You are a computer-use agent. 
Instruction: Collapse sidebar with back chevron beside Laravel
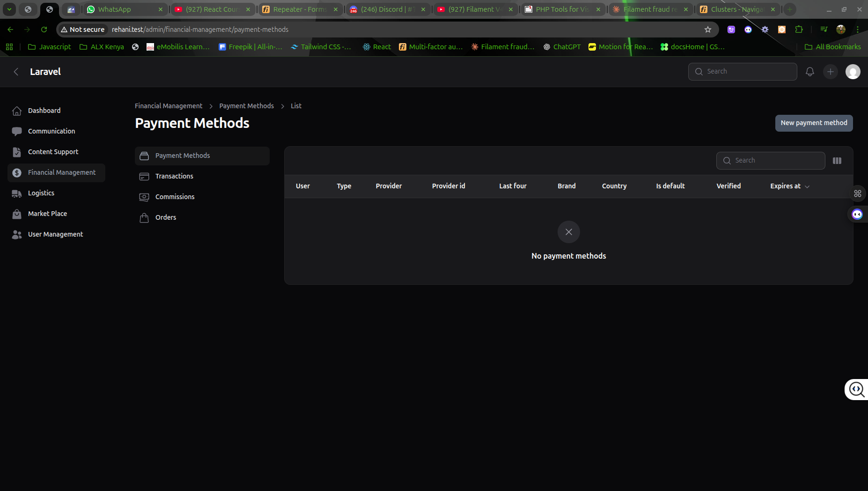pyautogui.click(x=16, y=72)
